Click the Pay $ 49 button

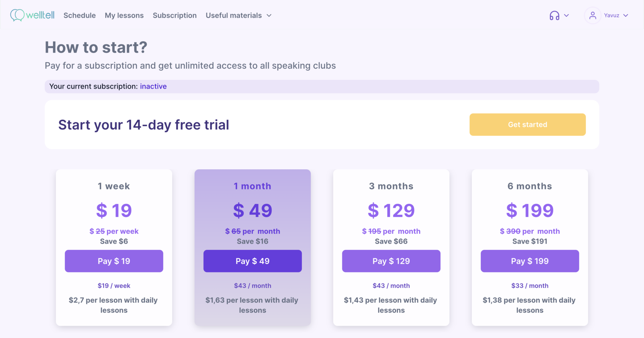click(x=253, y=261)
